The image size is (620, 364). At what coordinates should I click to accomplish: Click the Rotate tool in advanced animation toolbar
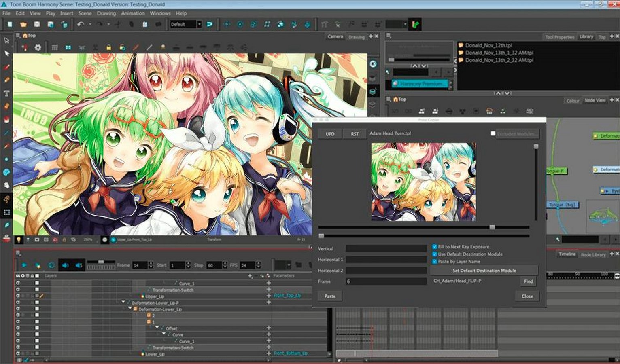pyautogui.click(x=240, y=24)
